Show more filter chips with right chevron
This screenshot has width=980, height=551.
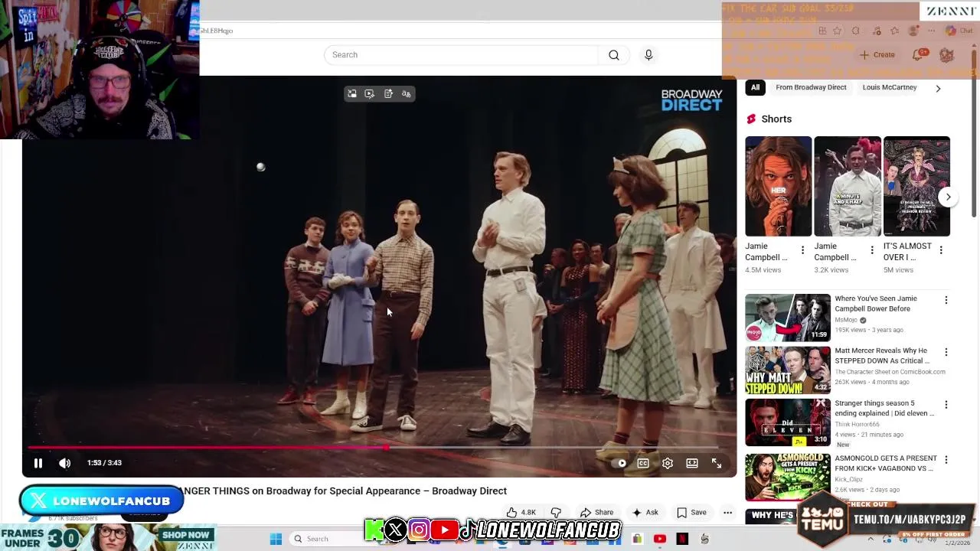[938, 88]
